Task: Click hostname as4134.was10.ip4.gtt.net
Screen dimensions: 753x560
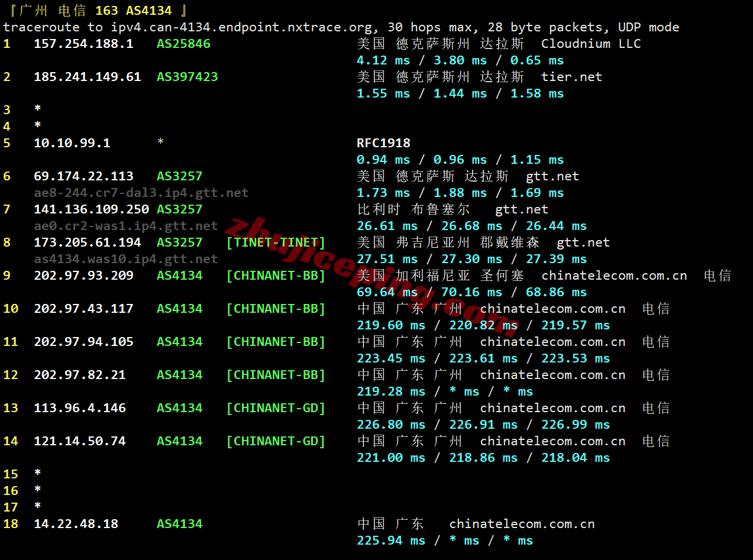Action: (126, 259)
